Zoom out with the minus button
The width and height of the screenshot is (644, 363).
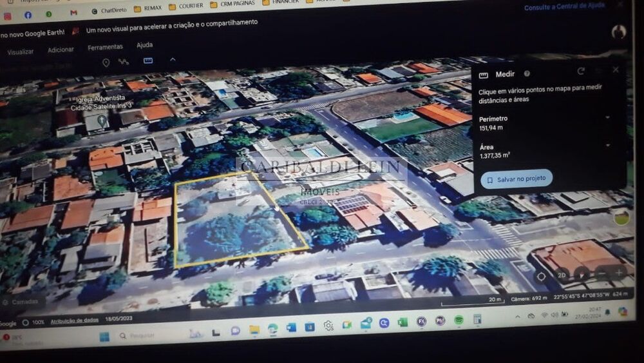[x=601, y=274]
